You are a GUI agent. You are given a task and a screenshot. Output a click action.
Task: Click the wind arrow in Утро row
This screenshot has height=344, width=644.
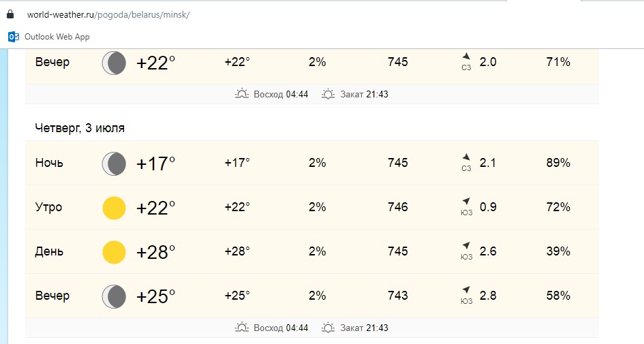[466, 202]
